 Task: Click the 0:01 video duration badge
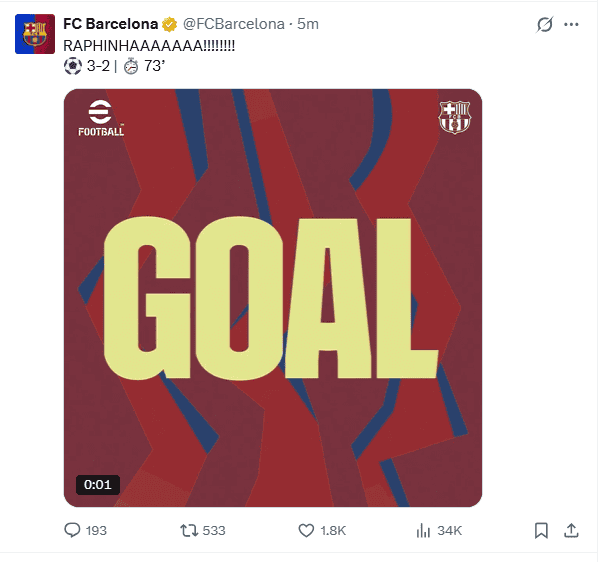(x=98, y=484)
